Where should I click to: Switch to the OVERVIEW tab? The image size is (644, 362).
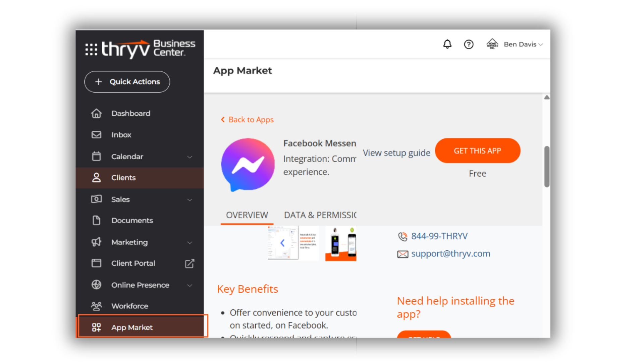click(247, 215)
